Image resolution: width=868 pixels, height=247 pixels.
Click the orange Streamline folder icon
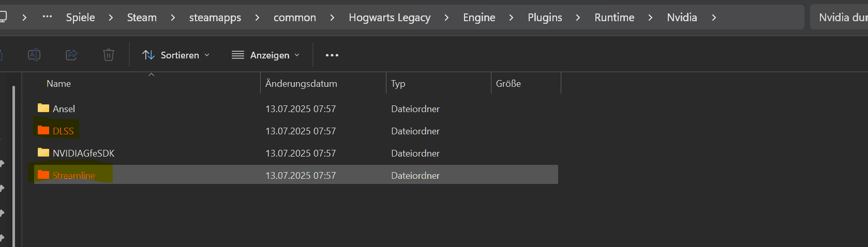(x=43, y=175)
